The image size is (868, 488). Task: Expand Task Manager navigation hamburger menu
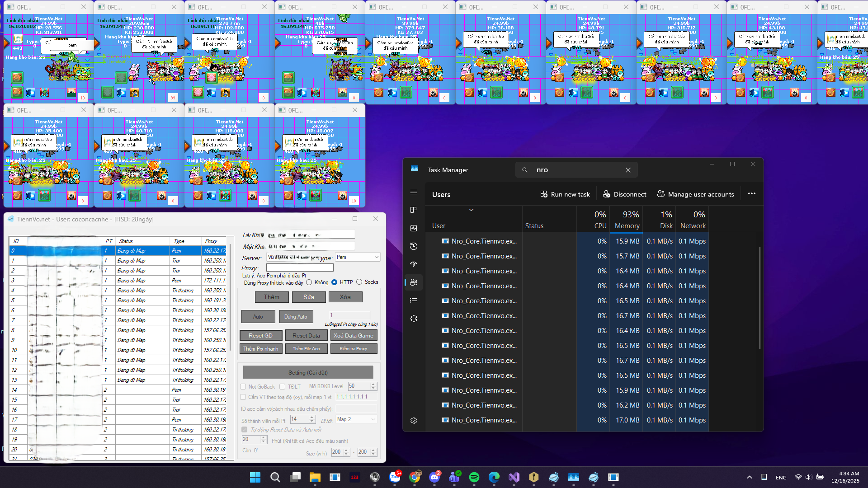pyautogui.click(x=413, y=192)
